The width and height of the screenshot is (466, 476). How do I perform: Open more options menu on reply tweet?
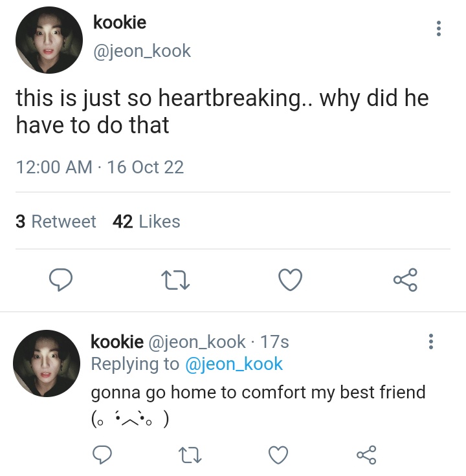coord(430,341)
